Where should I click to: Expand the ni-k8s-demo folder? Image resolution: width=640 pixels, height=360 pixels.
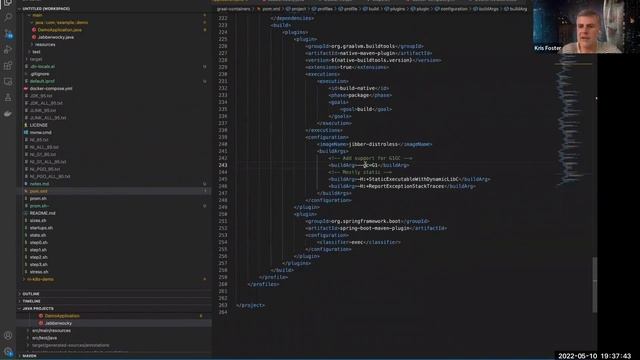(40, 279)
